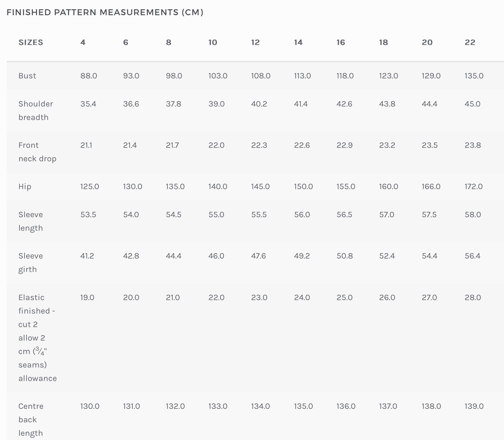Select the Bust row label
This screenshot has height=440, width=504.
coord(27,76)
